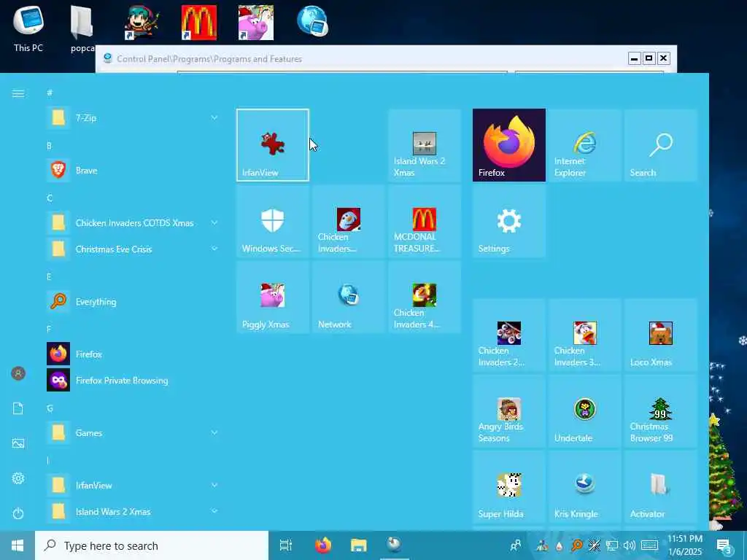Open Documents from the start sidebar
Image resolution: width=747 pixels, height=560 pixels.
pyautogui.click(x=18, y=408)
